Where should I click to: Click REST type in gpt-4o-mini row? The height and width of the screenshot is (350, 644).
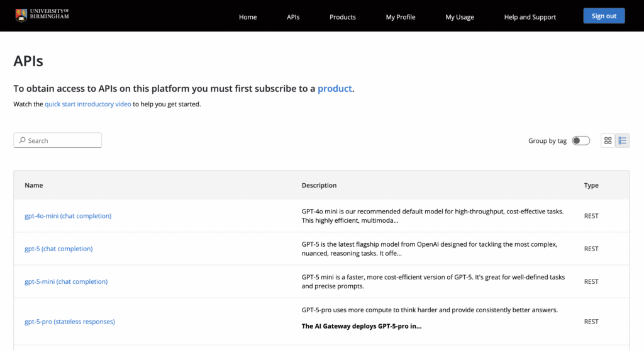coord(591,216)
